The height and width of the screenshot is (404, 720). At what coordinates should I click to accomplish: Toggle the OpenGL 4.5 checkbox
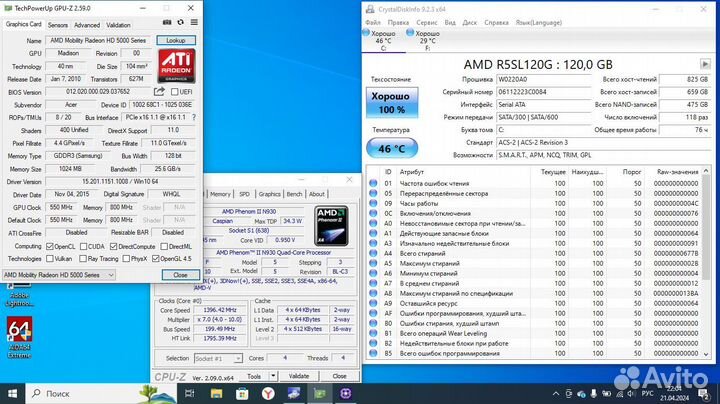point(156,259)
